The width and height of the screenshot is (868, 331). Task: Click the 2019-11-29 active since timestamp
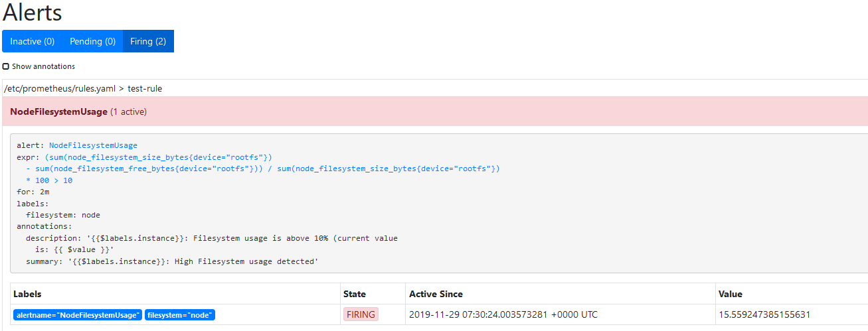[503, 314]
